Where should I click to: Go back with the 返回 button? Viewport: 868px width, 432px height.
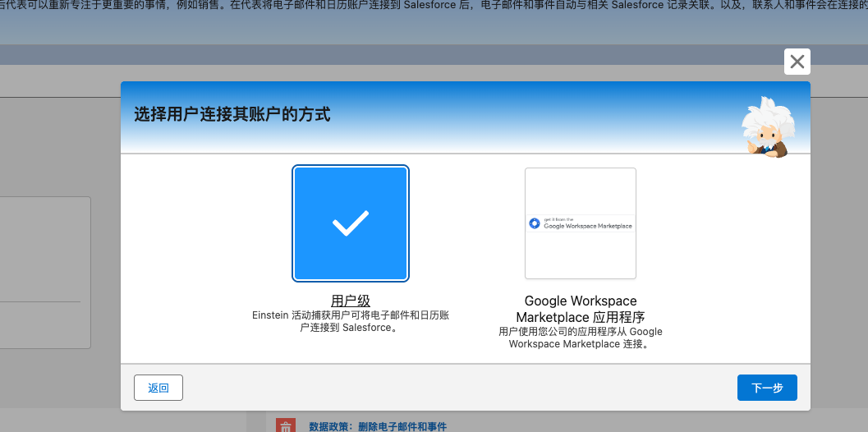pyautogui.click(x=158, y=388)
